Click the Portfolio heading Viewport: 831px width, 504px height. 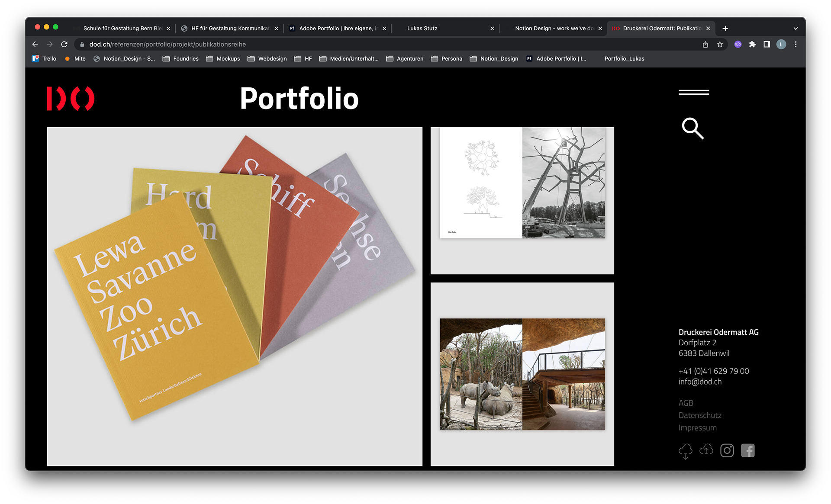tap(299, 99)
